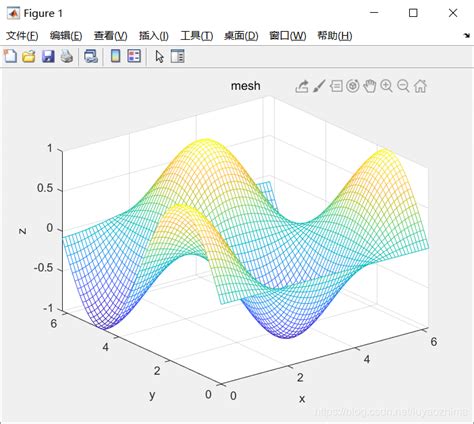
Task: Click the dock figure arrow icon
Action: tap(467, 35)
